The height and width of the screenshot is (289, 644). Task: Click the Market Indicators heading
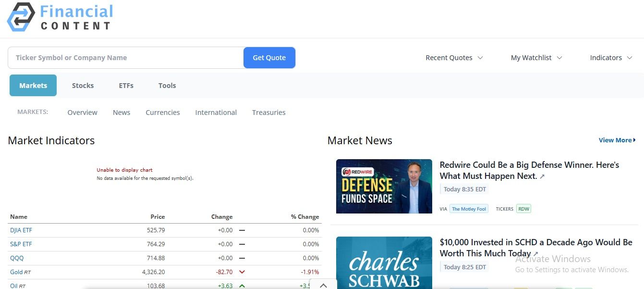tap(51, 140)
